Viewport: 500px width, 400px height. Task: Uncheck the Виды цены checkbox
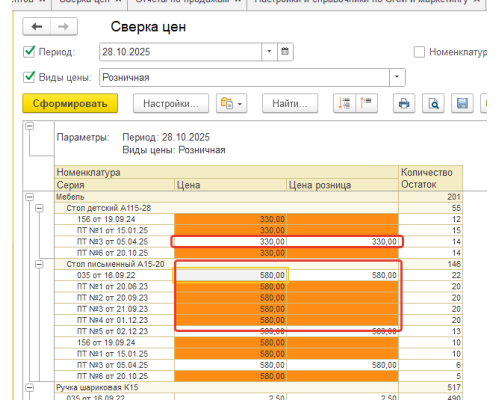29,77
